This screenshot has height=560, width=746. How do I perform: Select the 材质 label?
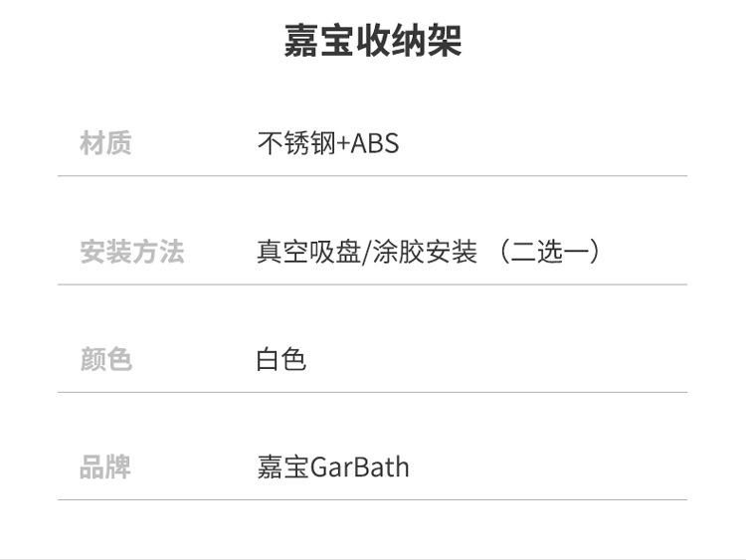point(105,144)
